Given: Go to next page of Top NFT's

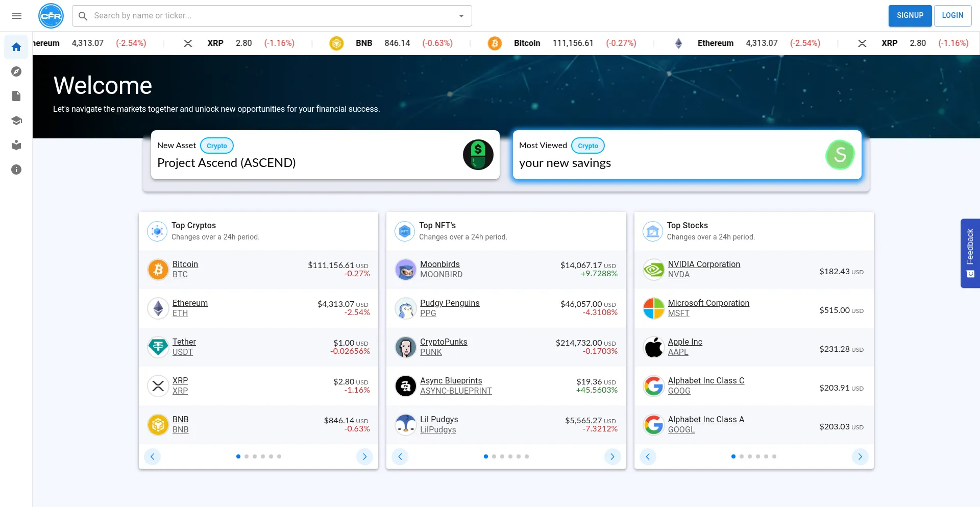Looking at the screenshot, I should (x=612, y=456).
